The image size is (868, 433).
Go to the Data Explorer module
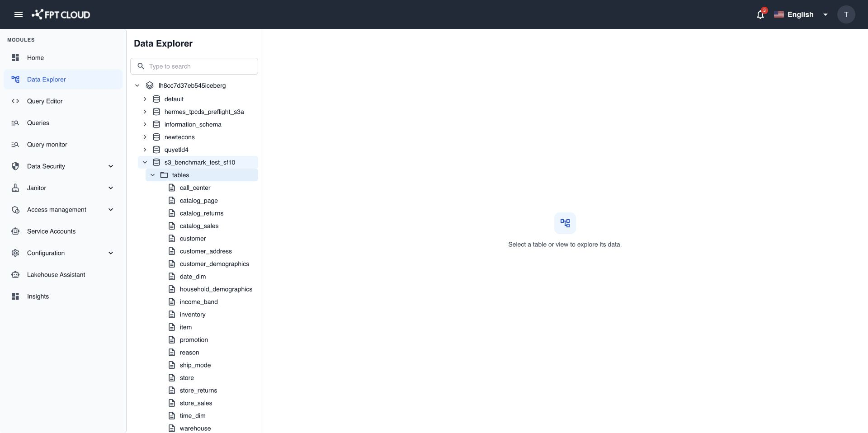click(x=63, y=80)
